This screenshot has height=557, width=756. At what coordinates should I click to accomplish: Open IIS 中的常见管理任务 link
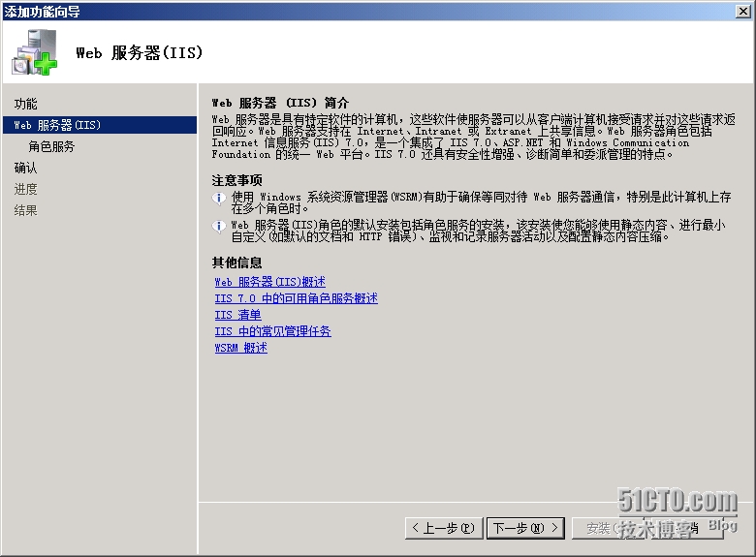click(x=273, y=331)
